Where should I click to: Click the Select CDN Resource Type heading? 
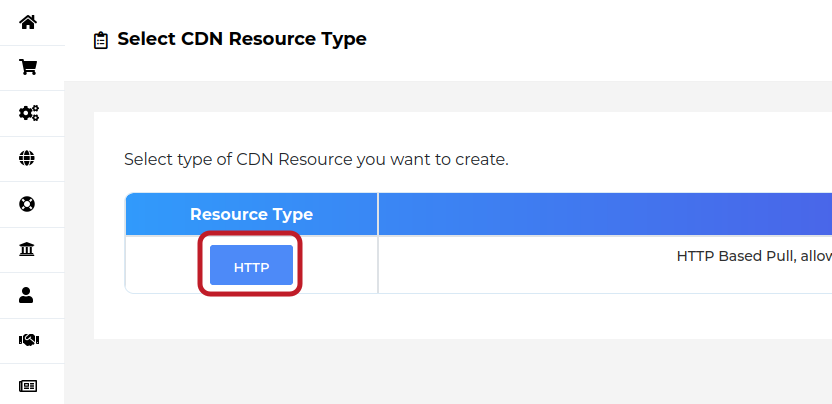coord(242,39)
